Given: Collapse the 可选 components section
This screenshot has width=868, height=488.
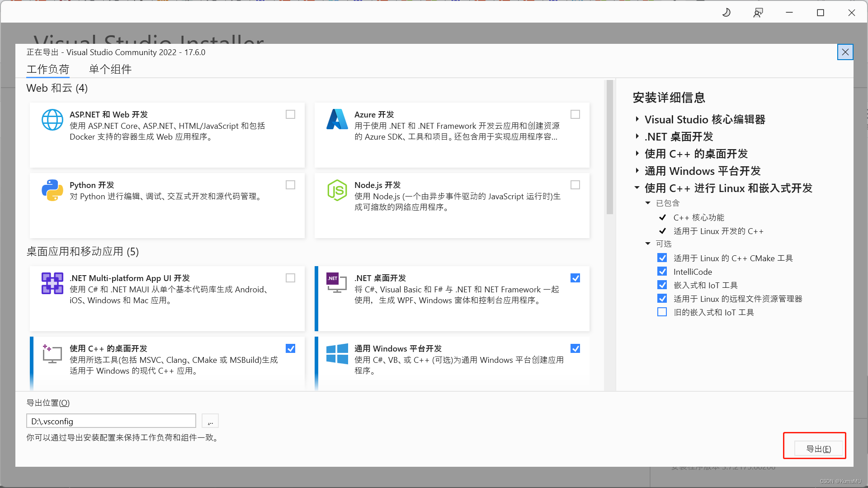Looking at the screenshot, I should [x=648, y=244].
